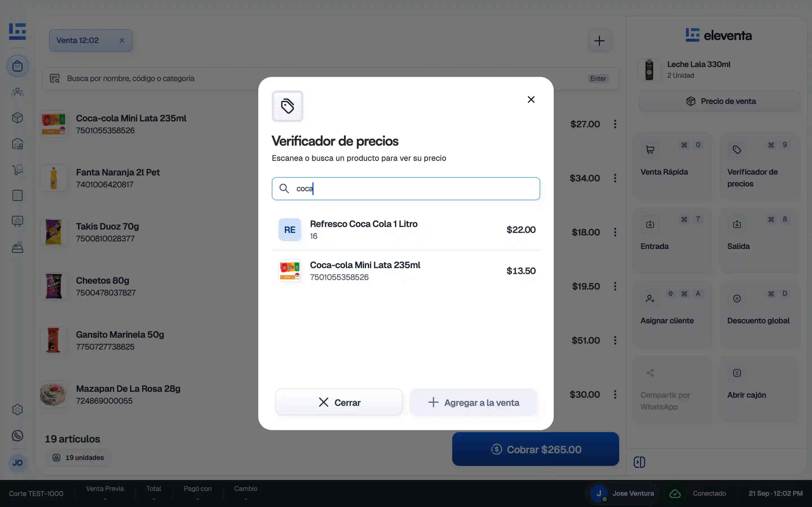Click the cloud connection status icon
This screenshot has width=812, height=507.
(675, 493)
